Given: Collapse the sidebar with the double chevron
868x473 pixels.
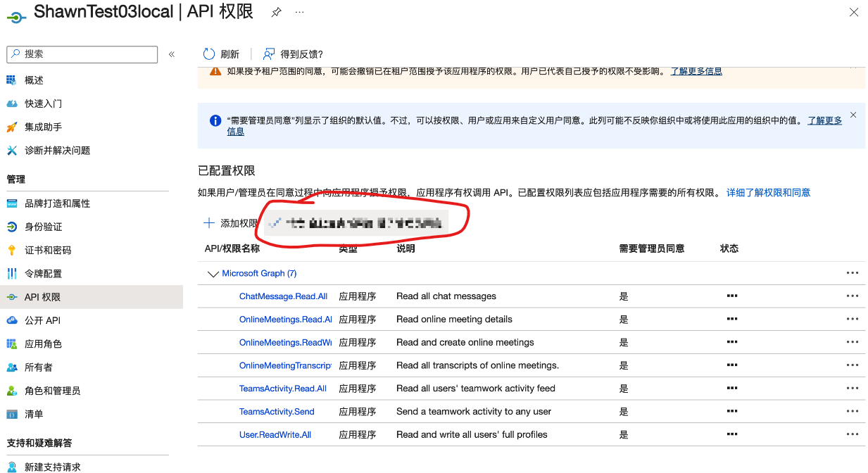Looking at the screenshot, I should coord(172,54).
